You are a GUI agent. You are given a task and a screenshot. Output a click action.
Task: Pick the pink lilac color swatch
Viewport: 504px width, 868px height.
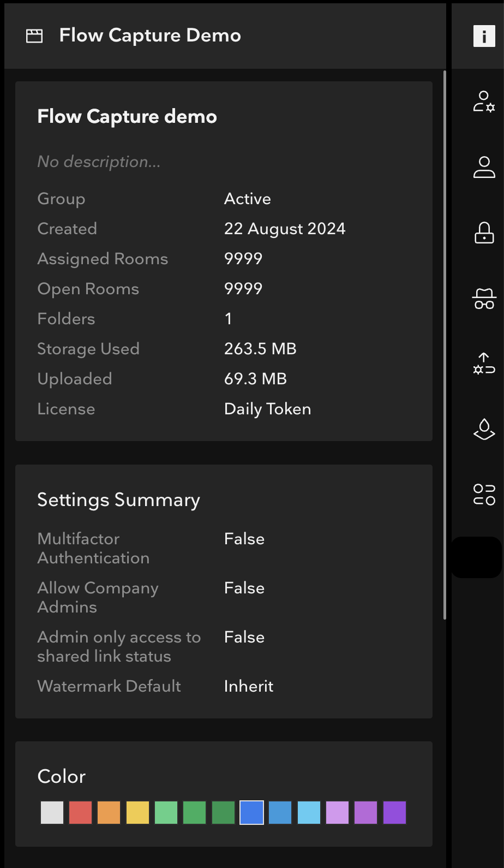(338, 812)
